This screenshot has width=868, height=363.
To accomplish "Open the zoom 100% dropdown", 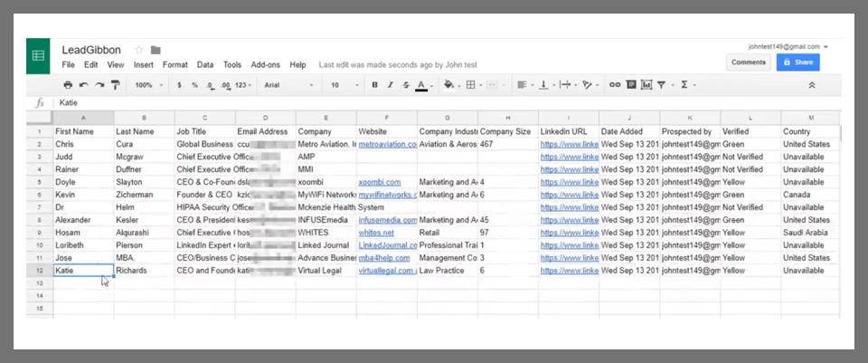I will coord(148,85).
